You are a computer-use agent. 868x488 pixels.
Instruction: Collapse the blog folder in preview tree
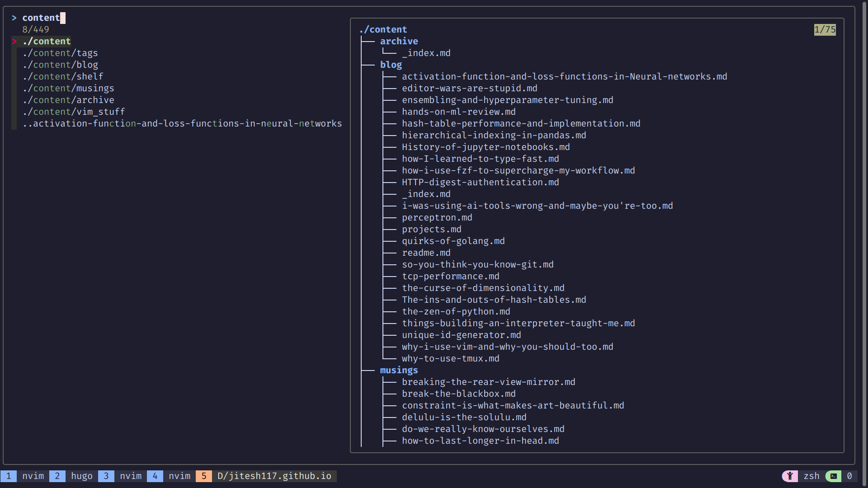391,65
